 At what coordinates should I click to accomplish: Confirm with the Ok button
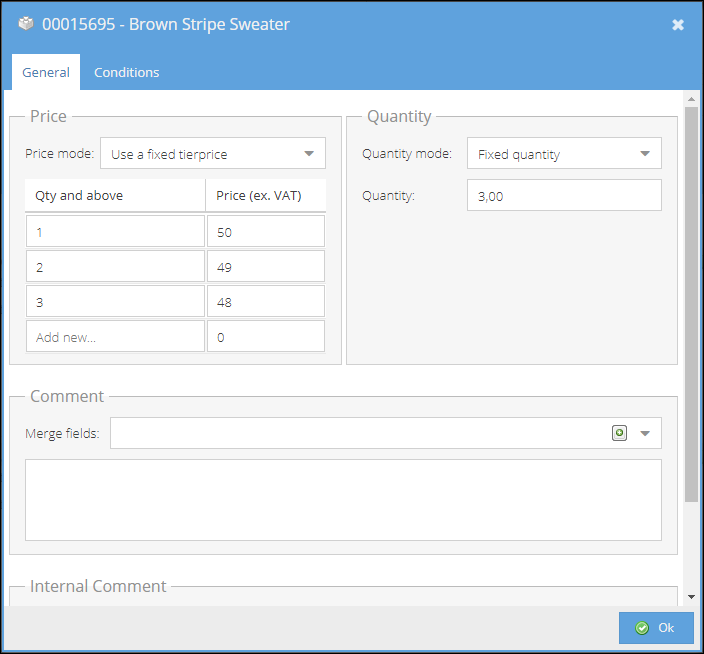tap(656, 628)
